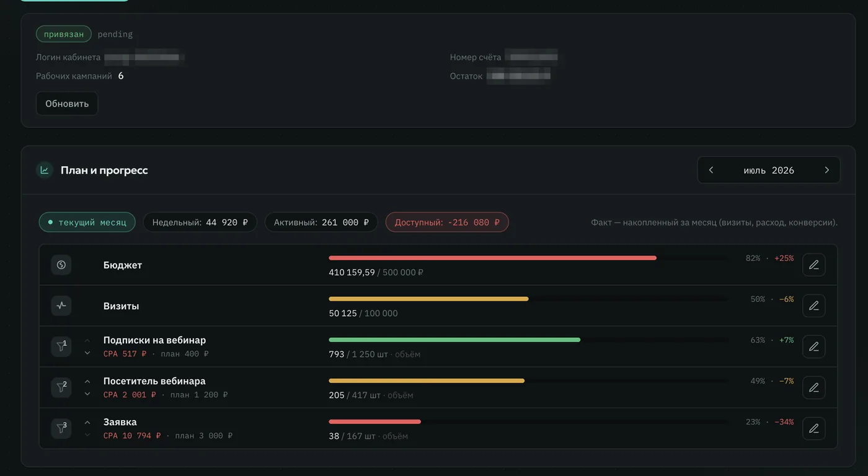868x476 pixels.
Task: Click the Посетитель вебинара title
Action: (x=154, y=381)
